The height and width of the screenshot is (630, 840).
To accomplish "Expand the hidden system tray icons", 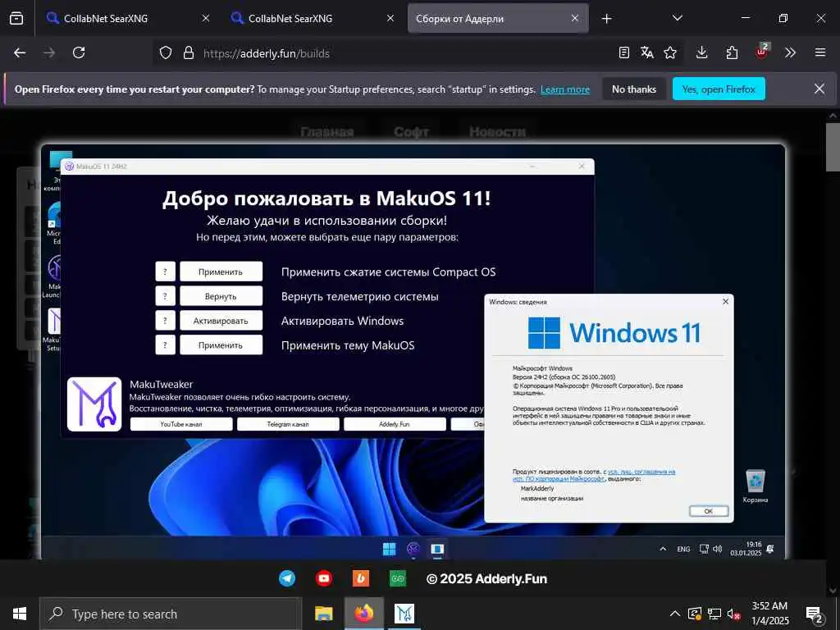I will 675,614.
